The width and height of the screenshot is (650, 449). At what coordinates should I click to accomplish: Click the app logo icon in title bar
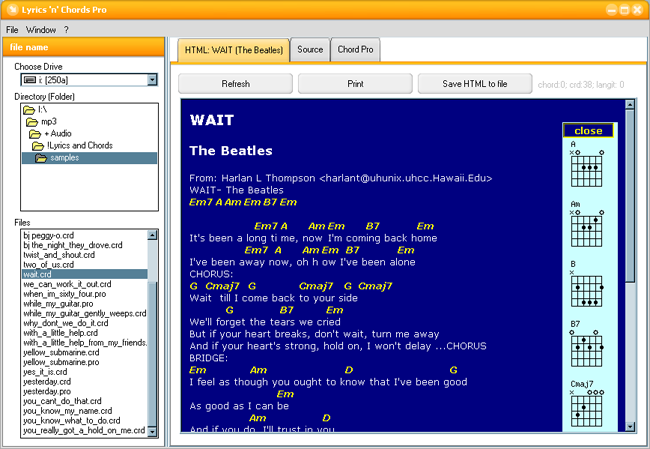tap(12, 10)
